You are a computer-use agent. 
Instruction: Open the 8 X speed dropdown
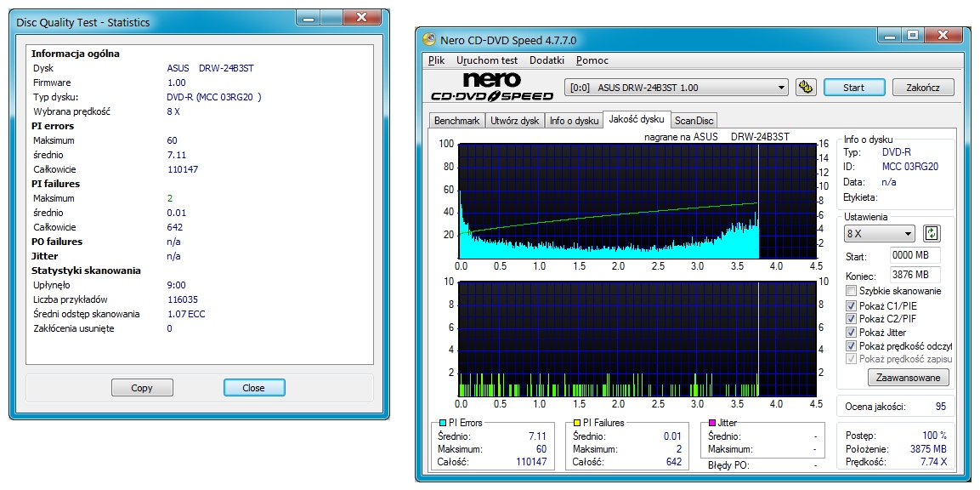pyautogui.click(x=878, y=234)
